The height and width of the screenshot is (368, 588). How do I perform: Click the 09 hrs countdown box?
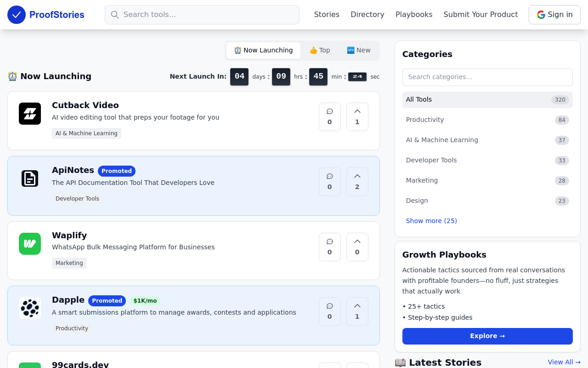(x=281, y=77)
